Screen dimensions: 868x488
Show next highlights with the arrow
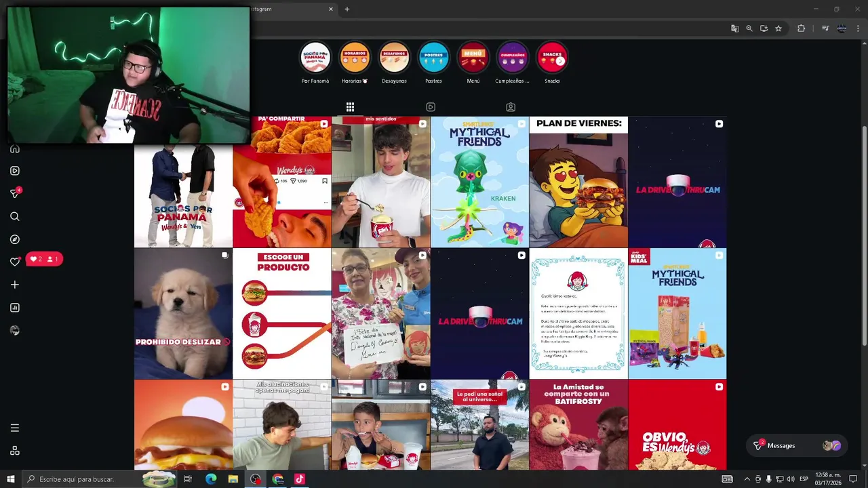[x=560, y=61]
